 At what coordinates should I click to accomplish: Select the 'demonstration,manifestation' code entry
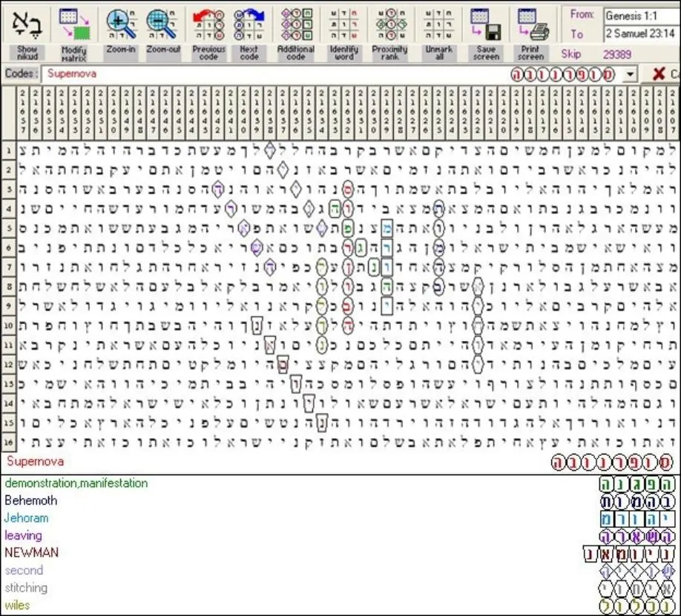pos(76,483)
